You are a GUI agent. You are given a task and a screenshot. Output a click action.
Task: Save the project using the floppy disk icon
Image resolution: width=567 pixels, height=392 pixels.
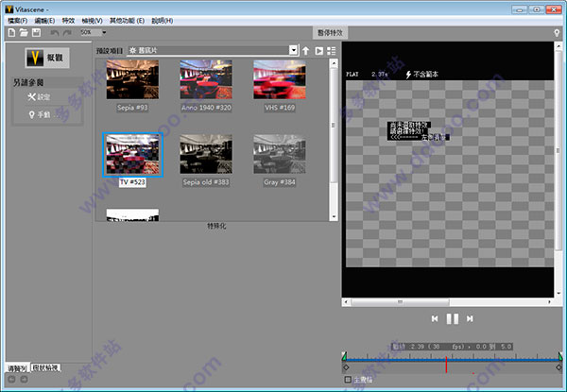(36, 32)
